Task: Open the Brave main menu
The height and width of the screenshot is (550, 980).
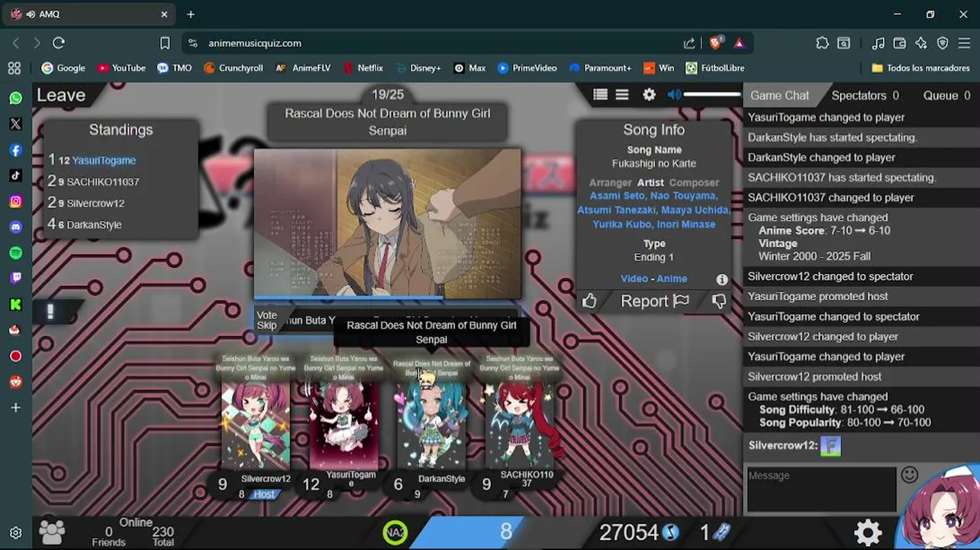Action: click(x=964, y=44)
